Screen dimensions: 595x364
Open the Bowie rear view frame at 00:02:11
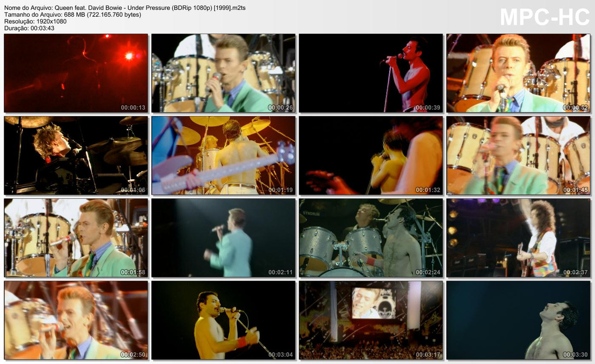tap(223, 238)
